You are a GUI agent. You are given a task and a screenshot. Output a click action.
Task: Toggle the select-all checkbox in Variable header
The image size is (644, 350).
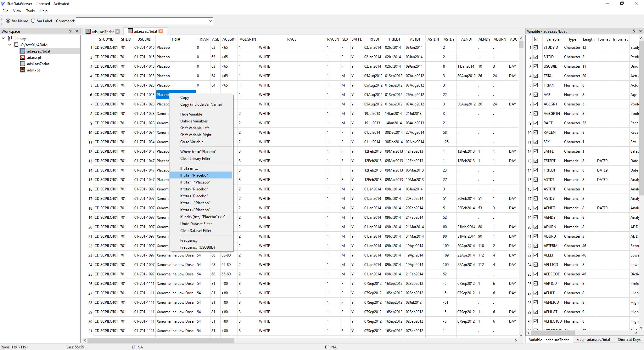click(x=536, y=39)
